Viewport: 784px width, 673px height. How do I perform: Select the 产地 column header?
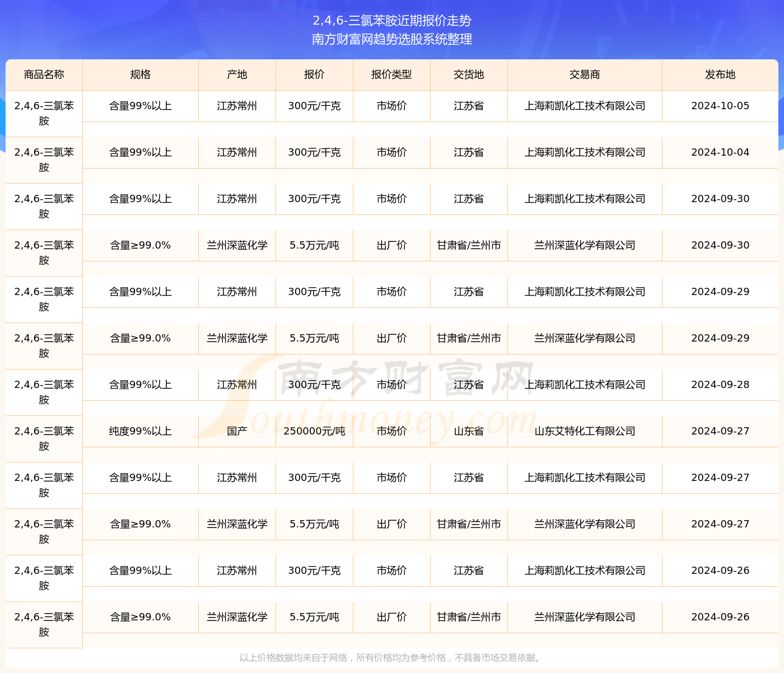click(x=237, y=74)
